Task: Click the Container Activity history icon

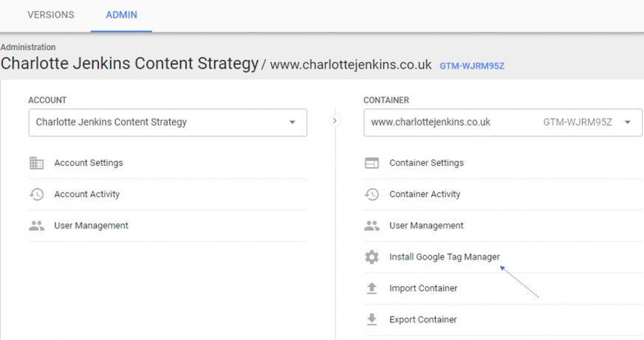Action: click(371, 195)
